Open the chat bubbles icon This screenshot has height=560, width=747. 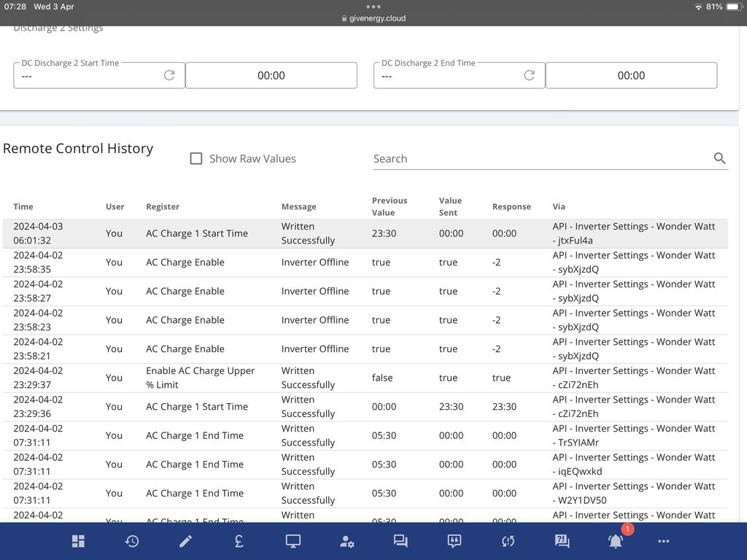(x=400, y=541)
